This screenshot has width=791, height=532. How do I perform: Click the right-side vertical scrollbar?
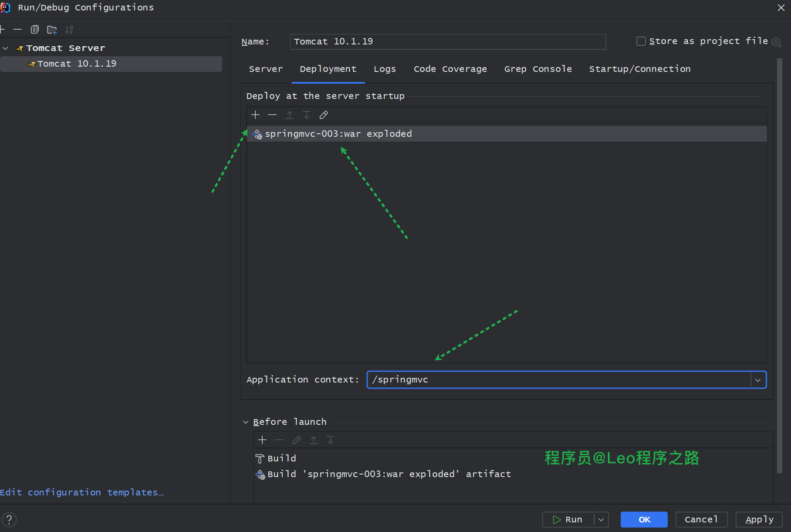(x=780, y=266)
